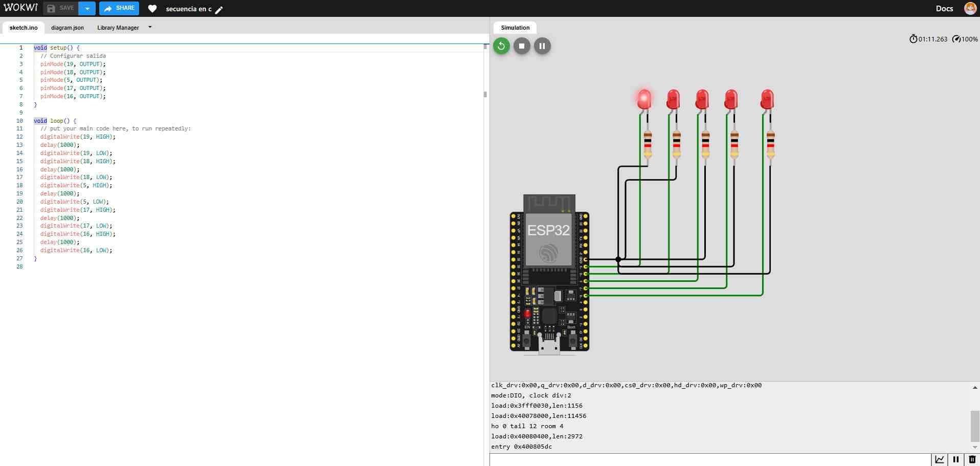Click the Wokwi logo
The image size is (980, 466).
coord(20,8)
